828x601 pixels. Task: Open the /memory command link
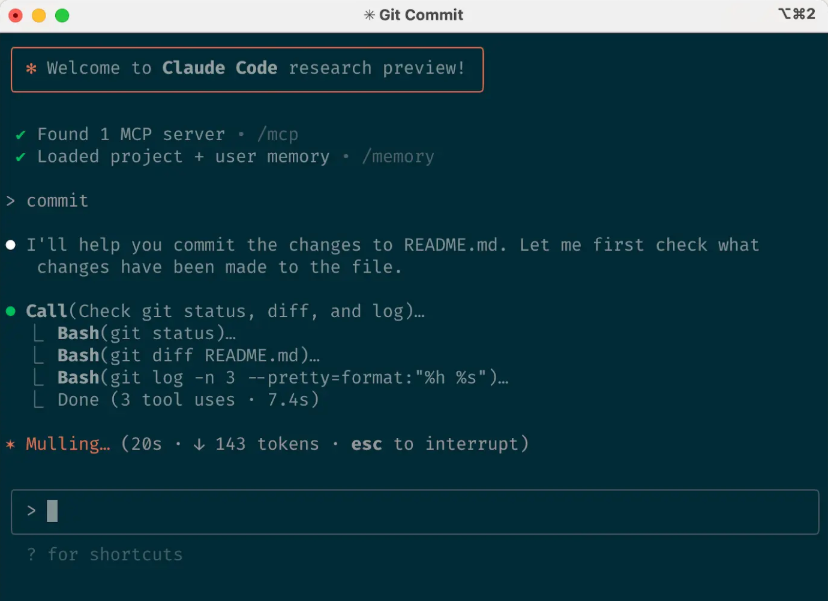(x=398, y=156)
